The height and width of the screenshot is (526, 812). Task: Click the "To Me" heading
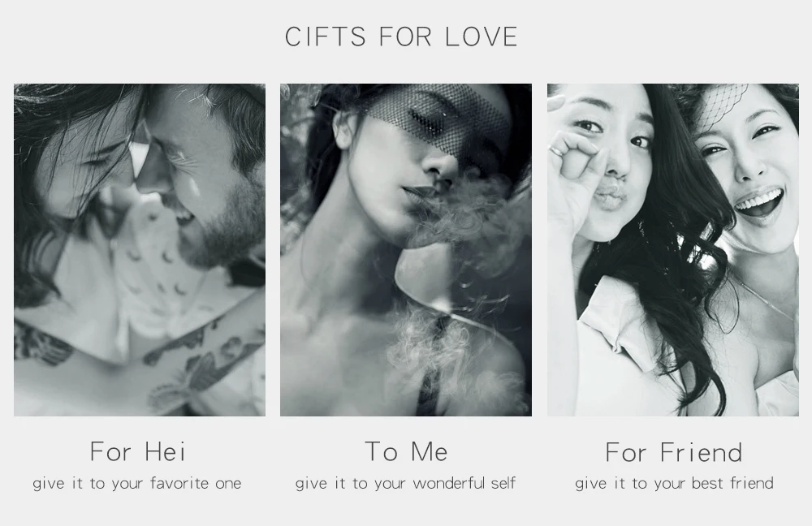click(407, 451)
